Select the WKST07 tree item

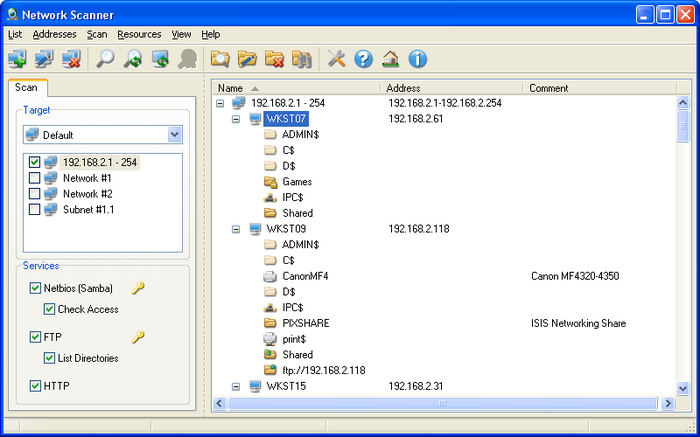click(286, 119)
